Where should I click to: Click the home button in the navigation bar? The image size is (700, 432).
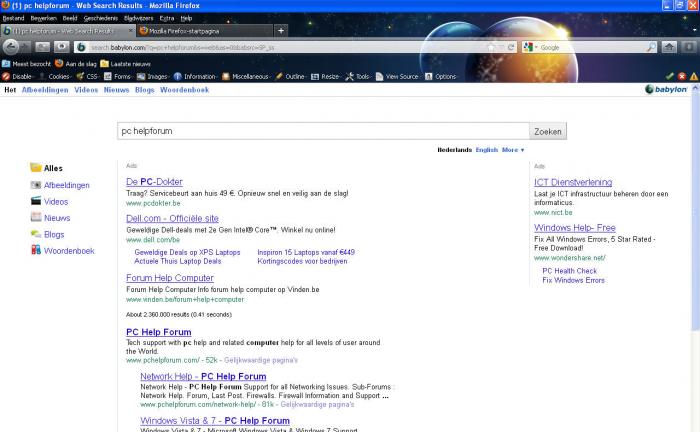(669, 47)
